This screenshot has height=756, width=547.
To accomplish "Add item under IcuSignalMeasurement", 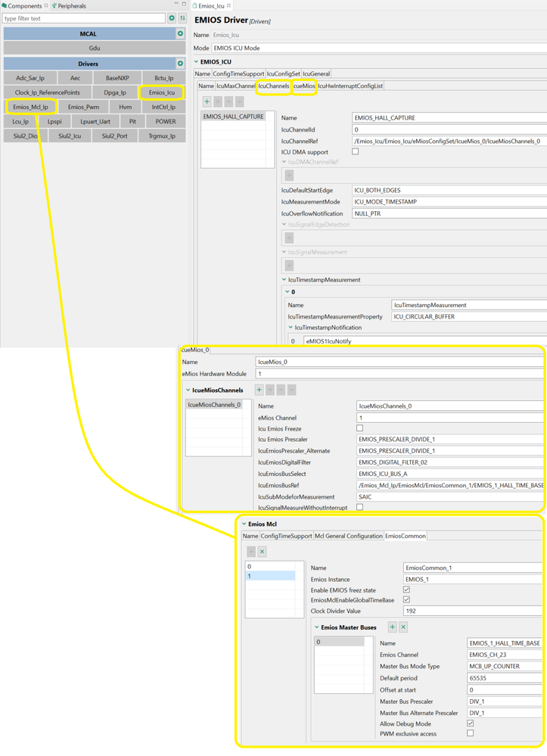I will point(289,265).
